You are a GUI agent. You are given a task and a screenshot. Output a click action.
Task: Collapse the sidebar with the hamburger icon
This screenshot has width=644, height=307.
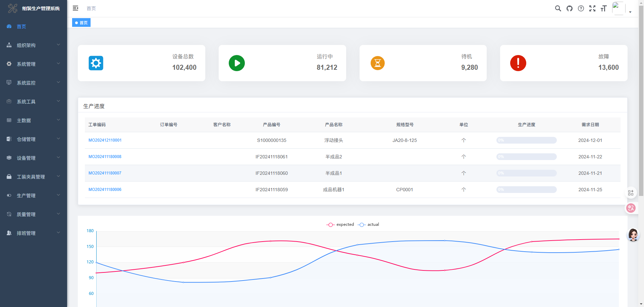[x=75, y=8]
